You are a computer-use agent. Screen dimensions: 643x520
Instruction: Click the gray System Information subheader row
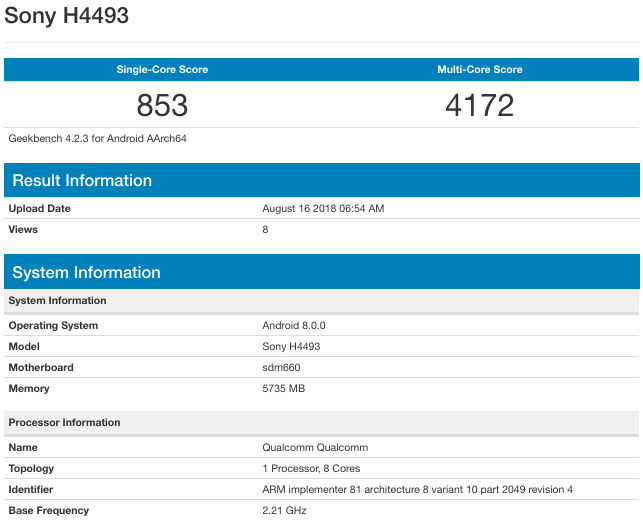click(x=322, y=301)
